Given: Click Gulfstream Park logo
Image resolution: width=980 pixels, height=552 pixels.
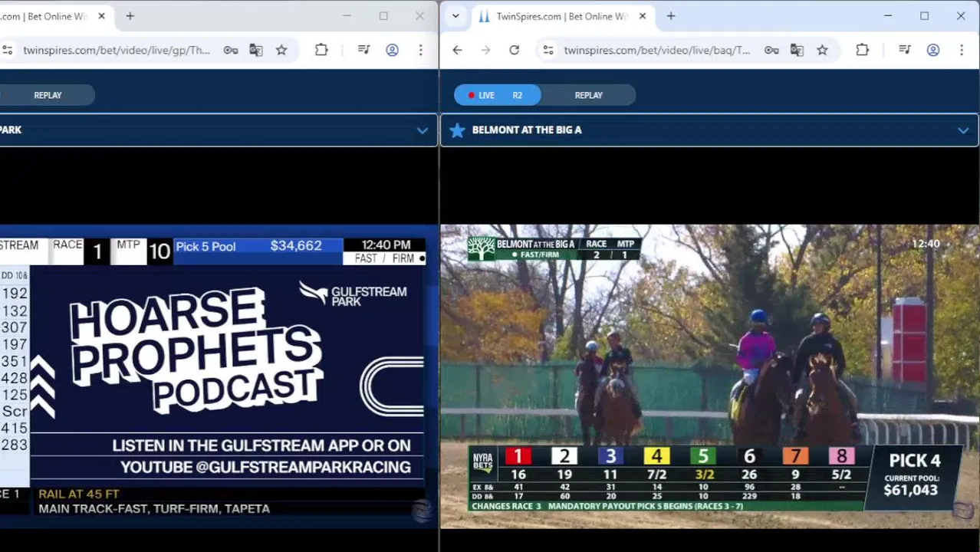Looking at the screenshot, I should coord(353,293).
